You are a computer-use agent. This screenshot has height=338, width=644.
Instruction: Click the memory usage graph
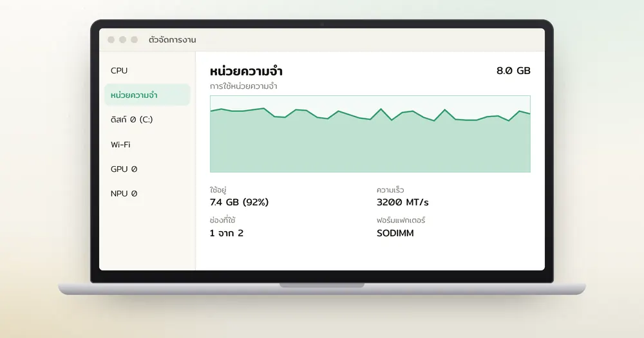370,134
